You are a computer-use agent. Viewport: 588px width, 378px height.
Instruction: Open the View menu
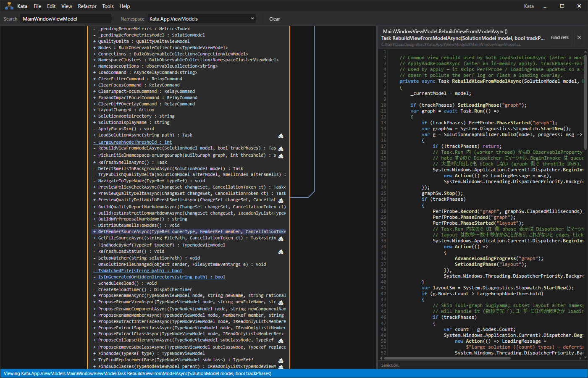point(67,6)
